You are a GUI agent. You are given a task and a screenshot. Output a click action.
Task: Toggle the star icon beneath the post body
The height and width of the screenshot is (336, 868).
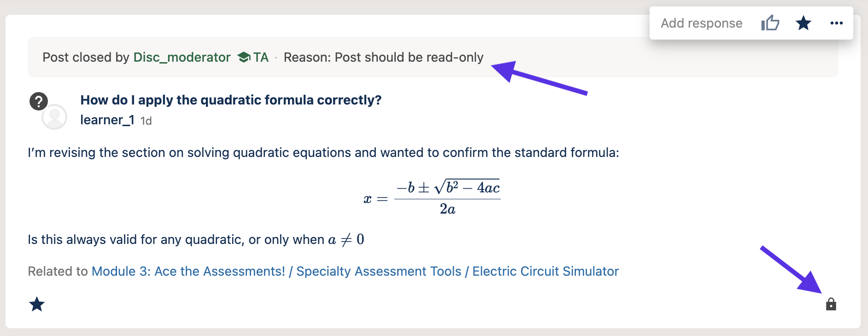point(37,304)
